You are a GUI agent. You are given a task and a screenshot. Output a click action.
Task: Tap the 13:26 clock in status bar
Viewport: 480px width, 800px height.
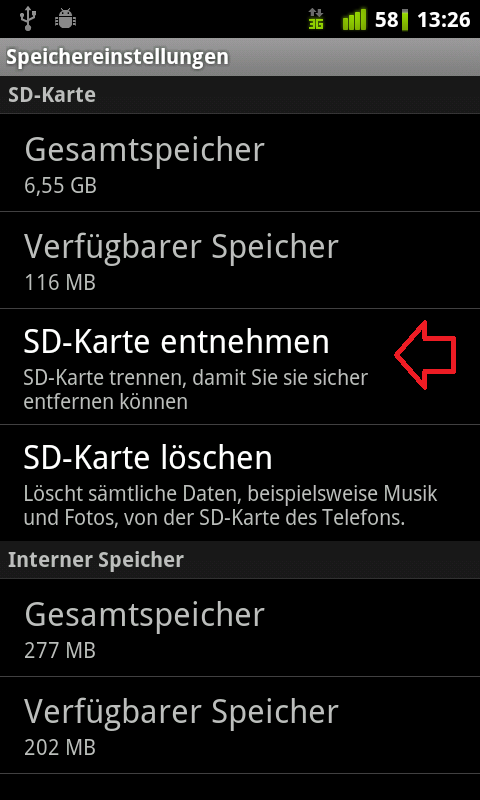443,20
